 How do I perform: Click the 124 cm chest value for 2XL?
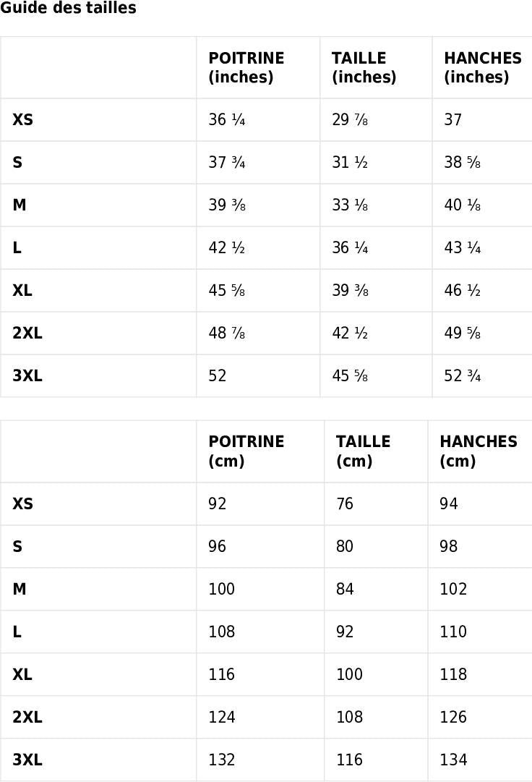click(x=222, y=717)
